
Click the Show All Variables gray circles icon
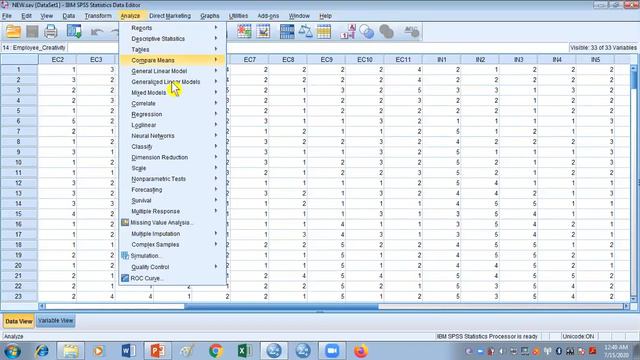click(x=386, y=31)
